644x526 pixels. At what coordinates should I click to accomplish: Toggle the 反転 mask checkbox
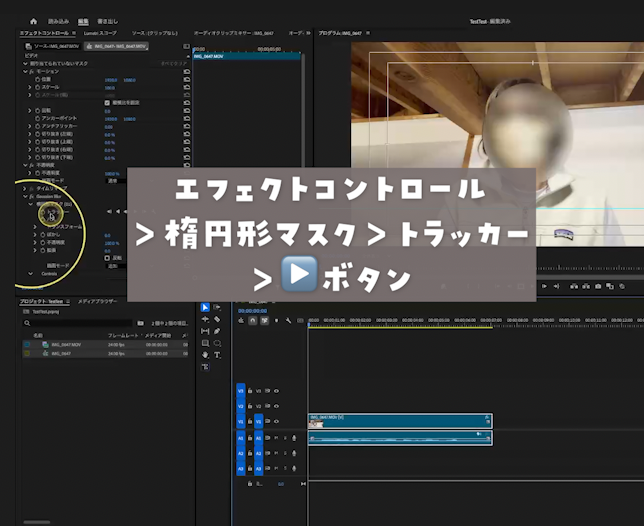point(108,256)
